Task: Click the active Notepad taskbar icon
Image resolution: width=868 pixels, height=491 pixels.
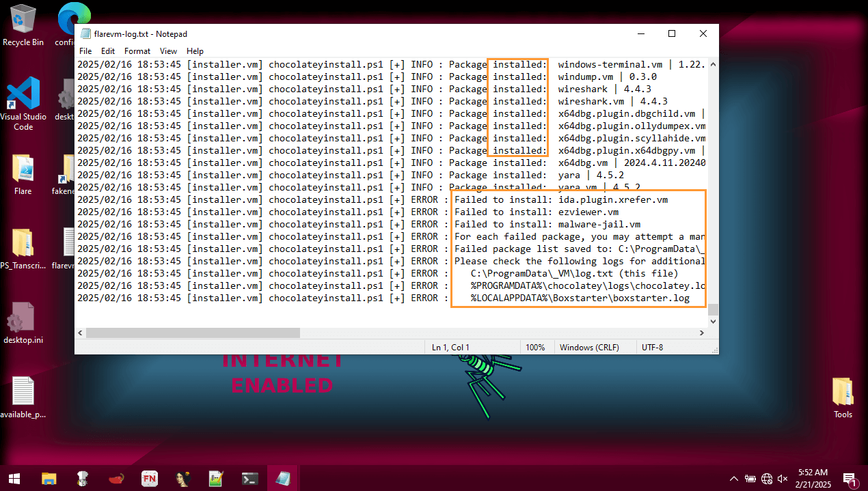Action: [x=283, y=478]
